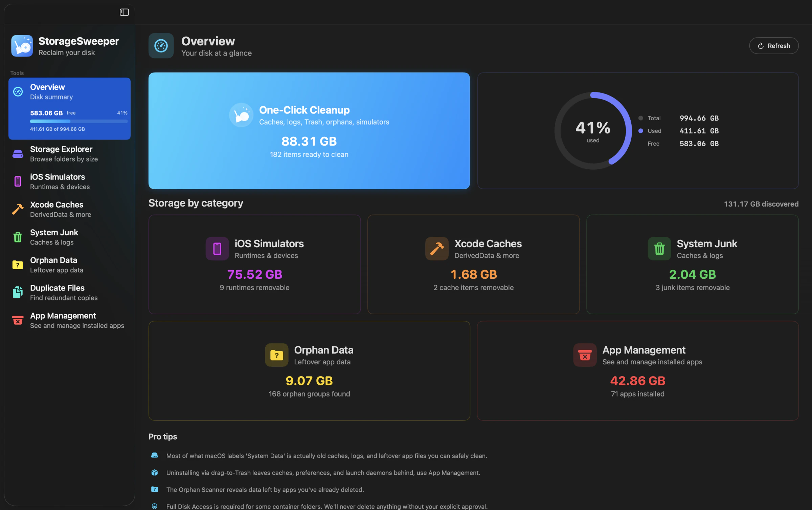Viewport: 812px width, 510px height.
Task: Click '3 junk items removable' text
Action: click(693, 288)
